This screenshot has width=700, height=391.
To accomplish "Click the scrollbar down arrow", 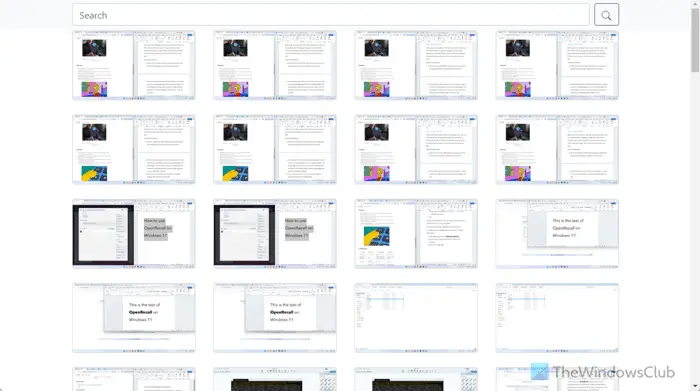I will (695, 387).
